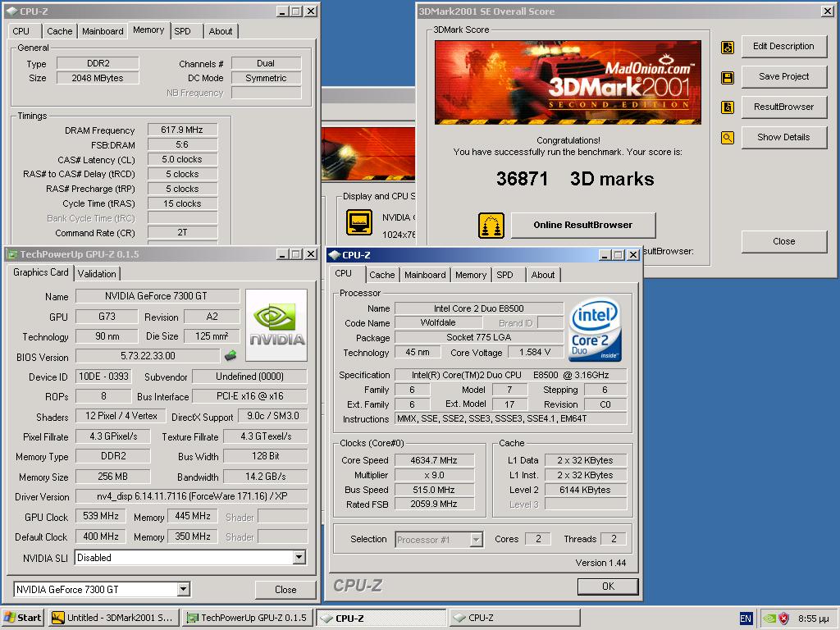Click the CAS# Latency 5.0 clocks value
The height and width of the screenshot is (630, 840).
point(182,159)
